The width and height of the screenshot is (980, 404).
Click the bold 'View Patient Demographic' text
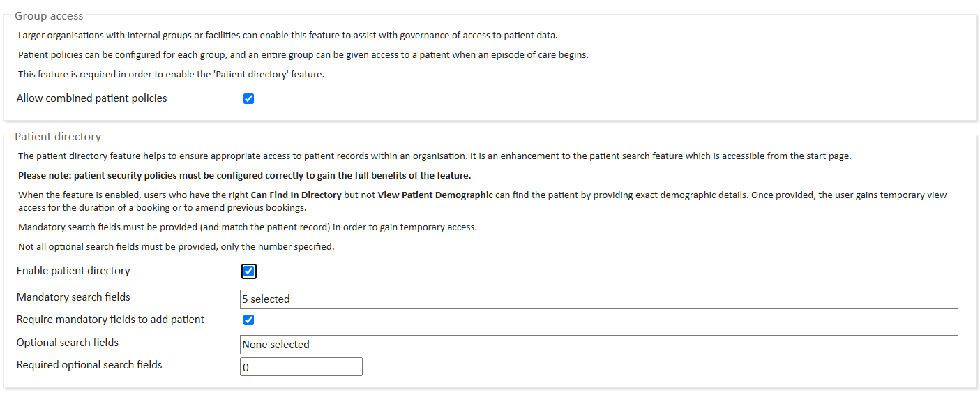coord(435,195)
